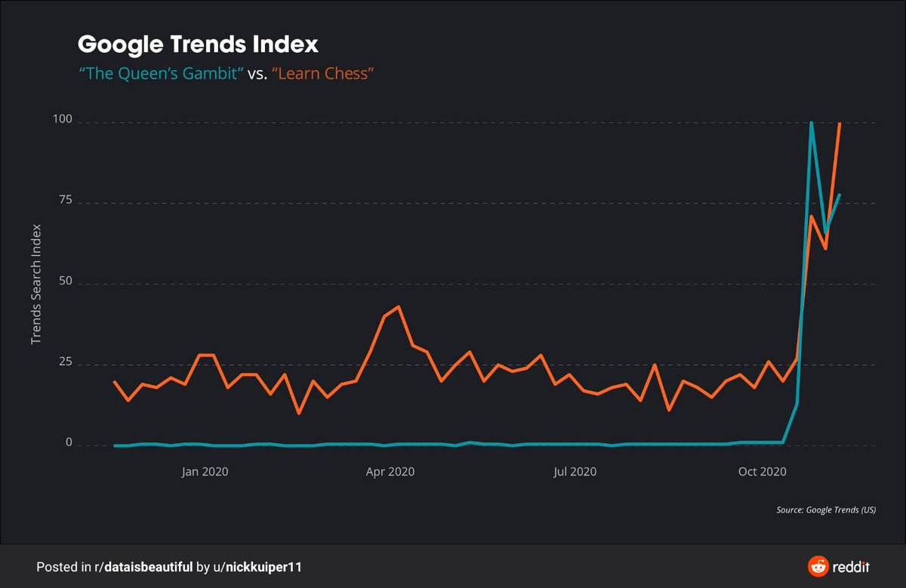The width and height of the screenshot is (906, 588).
Task: Click the 25 y-axis tick label
Action: click(64, 362)
